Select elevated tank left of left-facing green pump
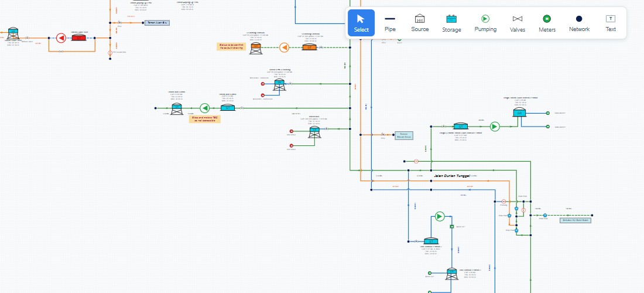This screenshot has width=644, height=293. pyautogui.click(x=177, y=108)
